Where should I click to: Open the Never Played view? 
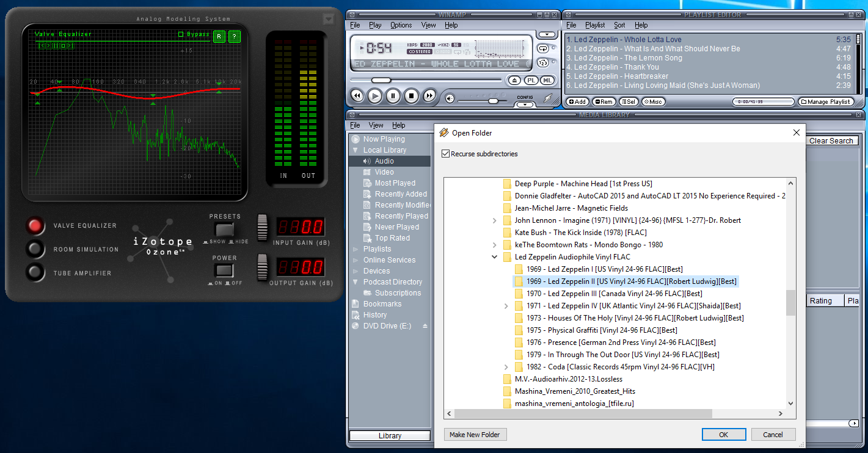coord(396,227)
